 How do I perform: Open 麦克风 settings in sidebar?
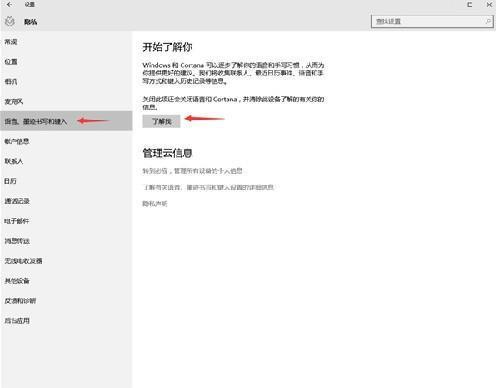tap(14, 102)
